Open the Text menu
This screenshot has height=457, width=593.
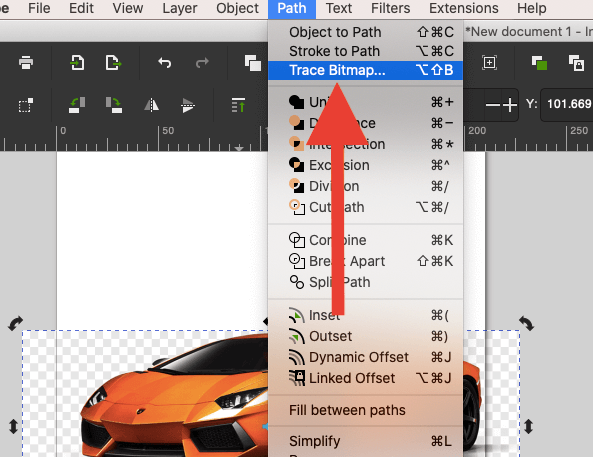[339, 8]
